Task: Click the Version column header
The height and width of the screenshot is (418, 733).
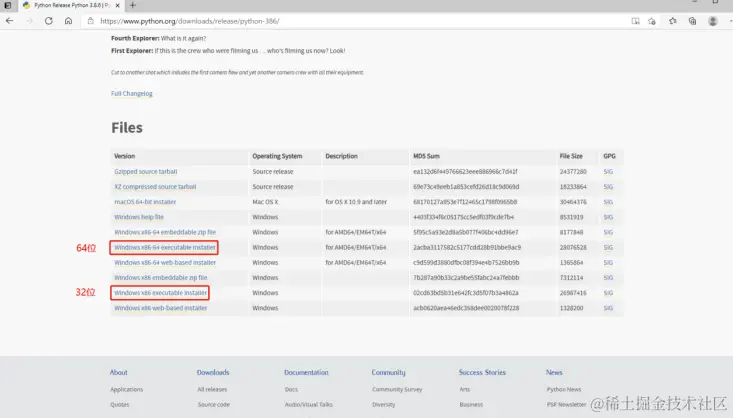Action: pyautogui.click(x=124, y=156)
